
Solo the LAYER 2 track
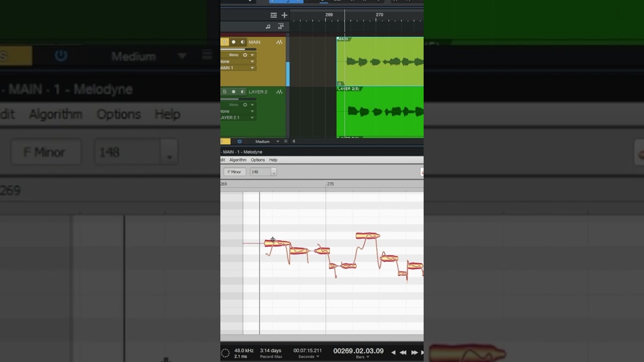(x=224, y=92)
